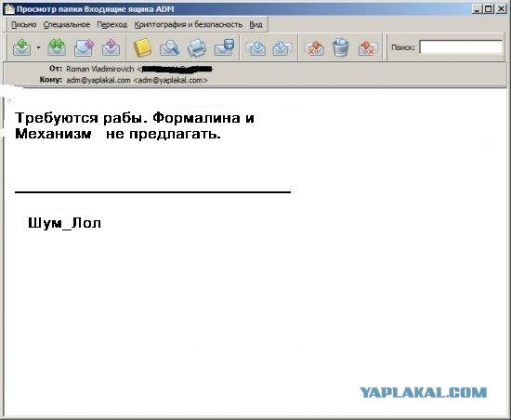Open the Reply button dropdown arrow

point(38,47)
